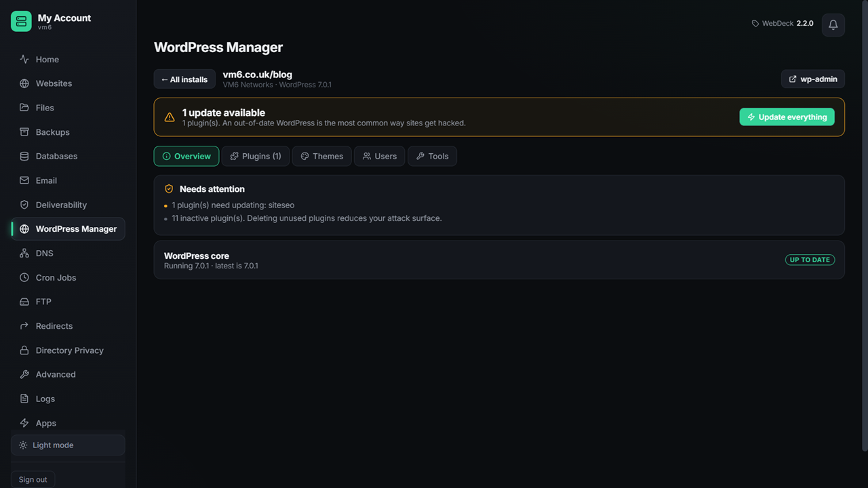Click the WordPress core heading

197,256
